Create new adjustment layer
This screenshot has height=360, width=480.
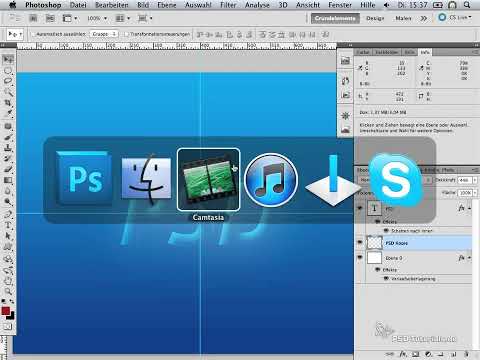point(428,354)
